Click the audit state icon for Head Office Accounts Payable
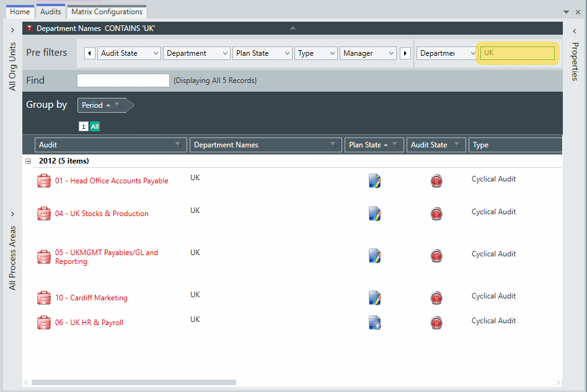The width and height of the screenshot is (587, 392). tap(436, 181)
